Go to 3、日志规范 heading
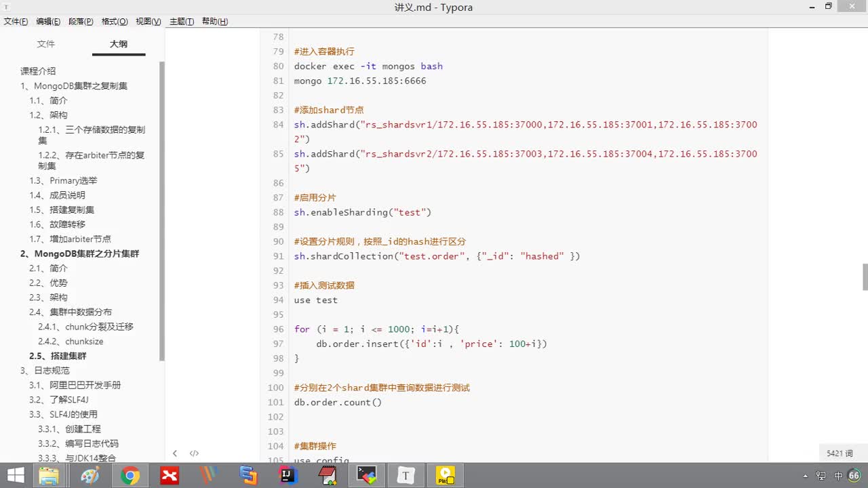This screenshot has height=488, width=868. tap(45, 371)
